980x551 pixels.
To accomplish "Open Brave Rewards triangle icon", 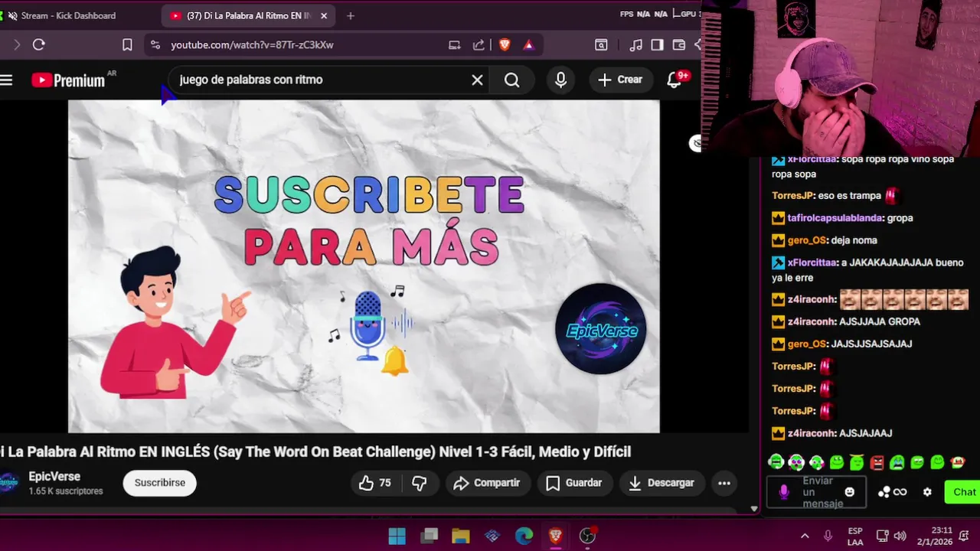I will point(528,44).
